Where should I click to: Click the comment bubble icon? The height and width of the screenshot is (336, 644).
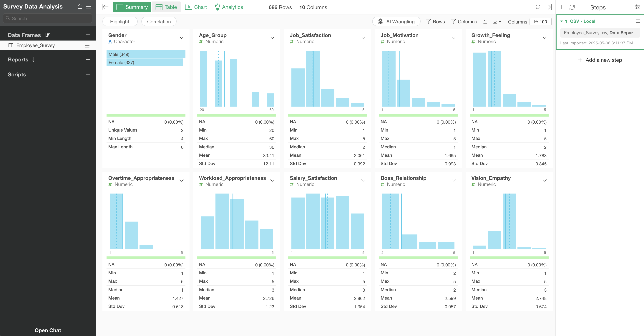click(x=538, y=7)
